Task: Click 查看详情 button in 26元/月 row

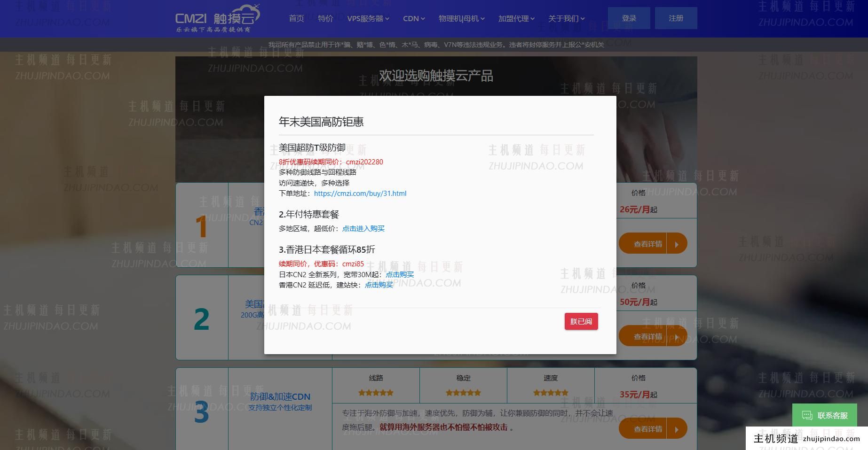Action: (653, 244)
